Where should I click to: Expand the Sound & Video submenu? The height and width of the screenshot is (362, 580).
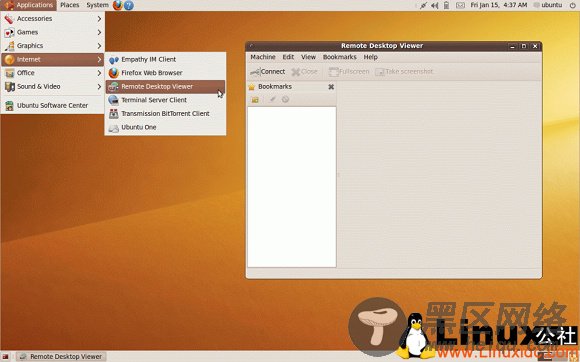[53, 87]
